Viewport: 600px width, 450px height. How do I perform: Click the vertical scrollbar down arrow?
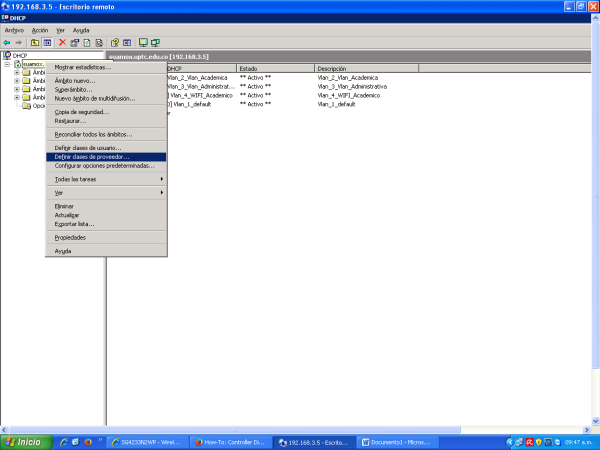pyautogui.click(x=595, y=421)
